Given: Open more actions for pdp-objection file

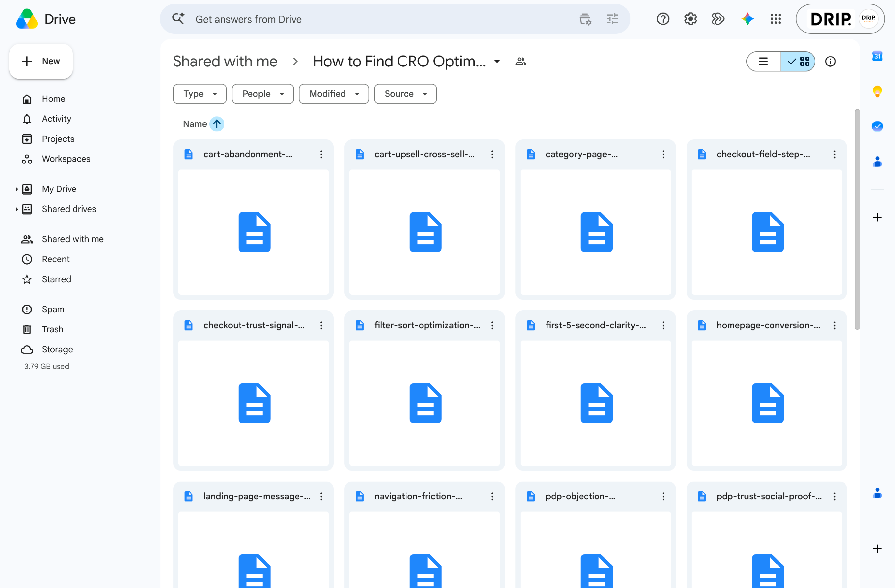Looking at the screenshot, I should (x=663, y=496).
